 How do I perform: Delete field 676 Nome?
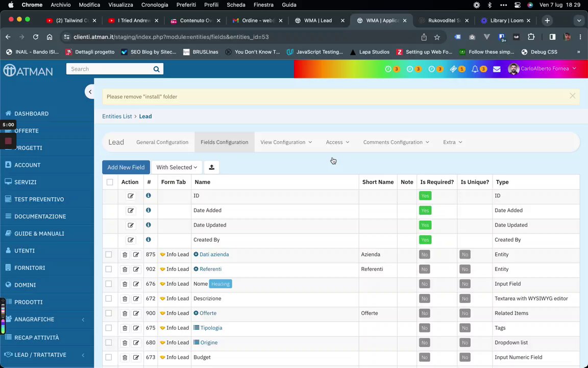pyautogui.click(x=125, y=284)
